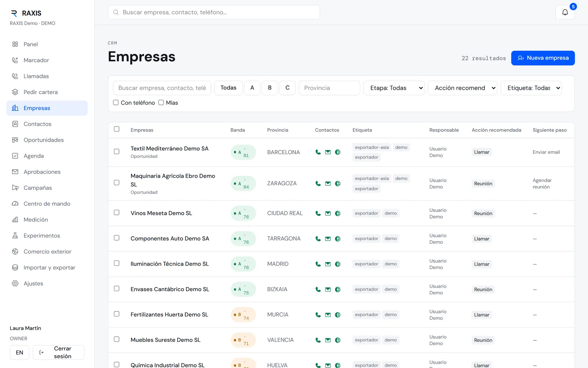This screenshot has width=588, height=368.
Task: Open Pedir cartera in the sidebar
Action: (x=47, y=92)
